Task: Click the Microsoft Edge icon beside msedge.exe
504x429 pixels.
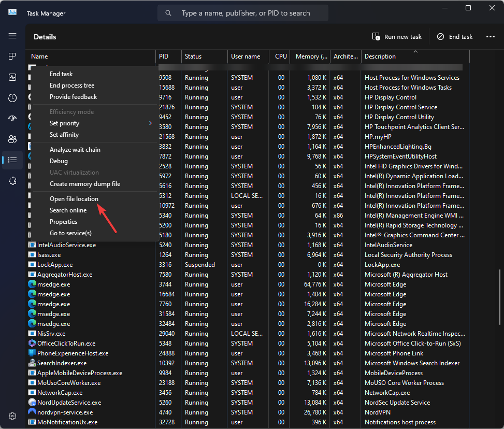Action: (x=32, y=284)
